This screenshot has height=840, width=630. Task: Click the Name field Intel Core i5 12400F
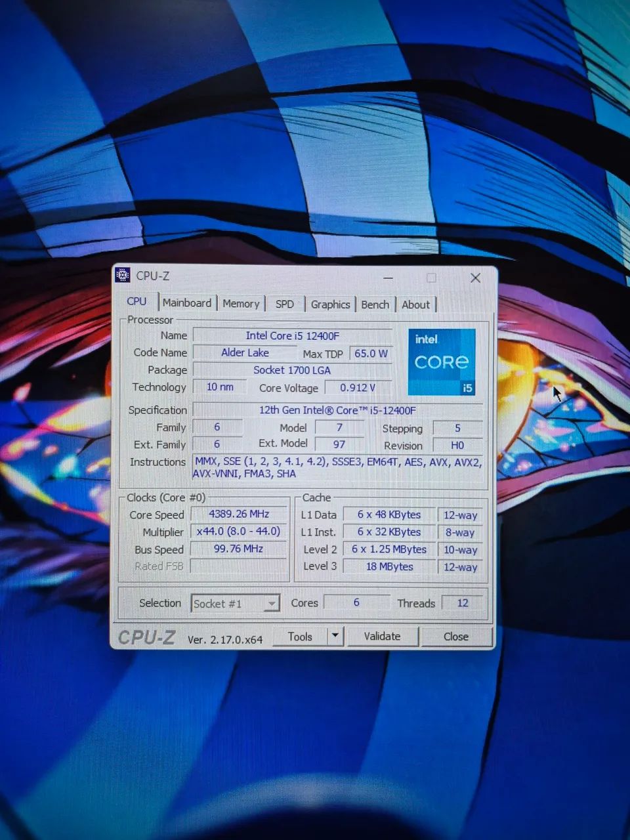point(293,335)
